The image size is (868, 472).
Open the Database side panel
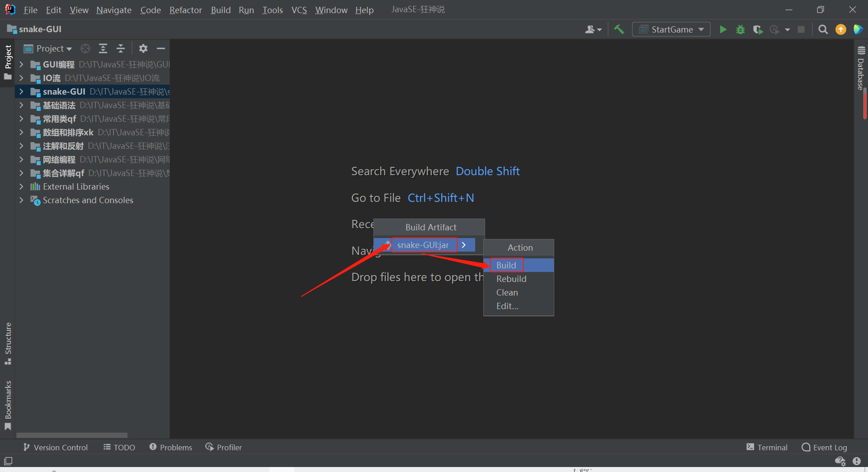[861, 68]
